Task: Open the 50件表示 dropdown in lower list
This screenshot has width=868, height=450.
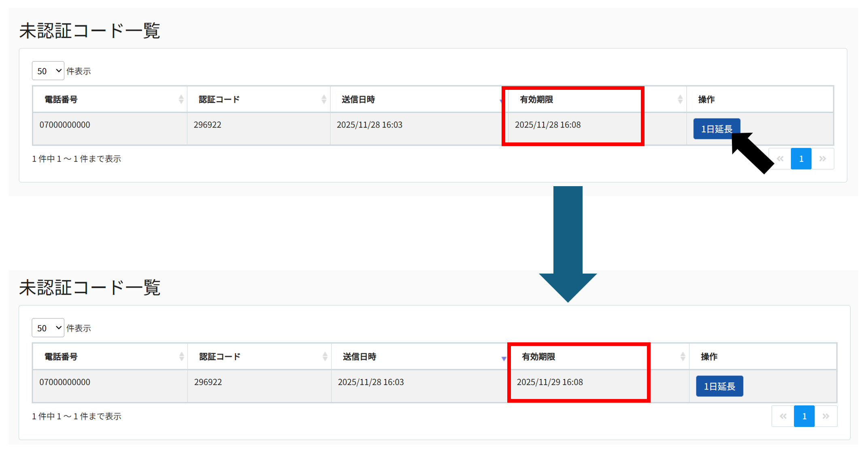Action: click(48, 328)
